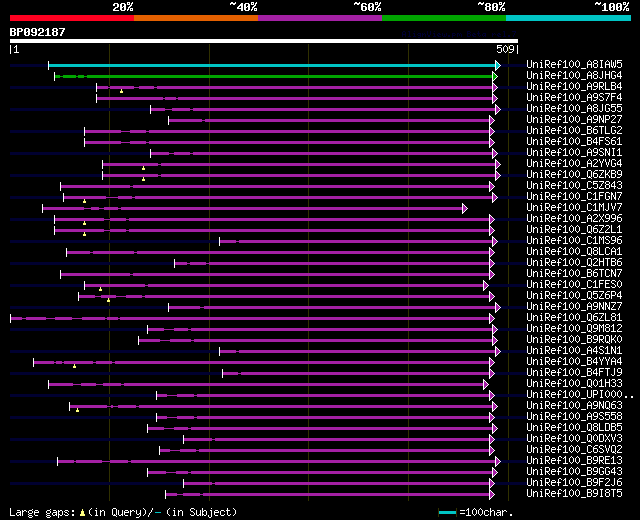Click the cyan ~100% identity color bar
Image resolution: width=640 pixels, height=520 pixels.
[569, 18]
